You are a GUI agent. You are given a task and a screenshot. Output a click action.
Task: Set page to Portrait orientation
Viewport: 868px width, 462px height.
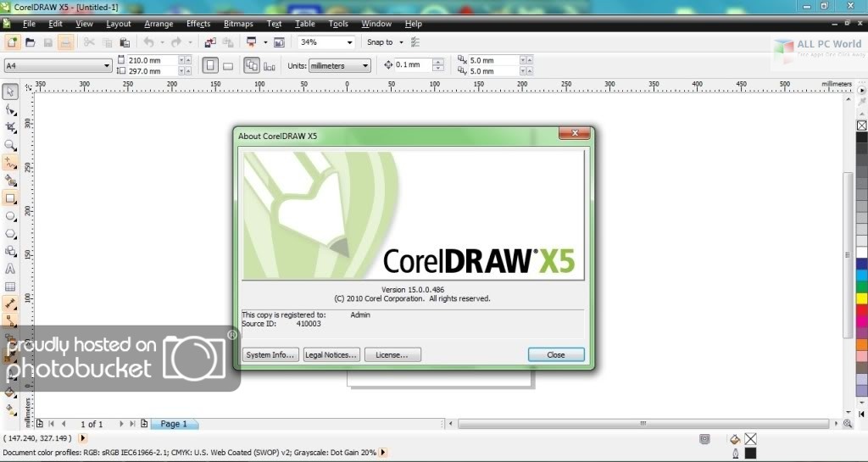pyautogui.click(x=210, y=65)
